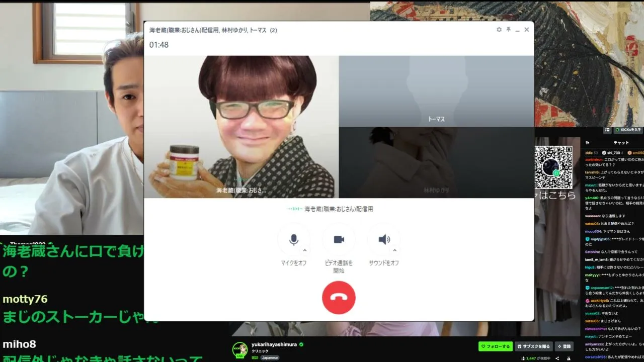
Task: Close the group call window
Action: click(x=527, y=30)
